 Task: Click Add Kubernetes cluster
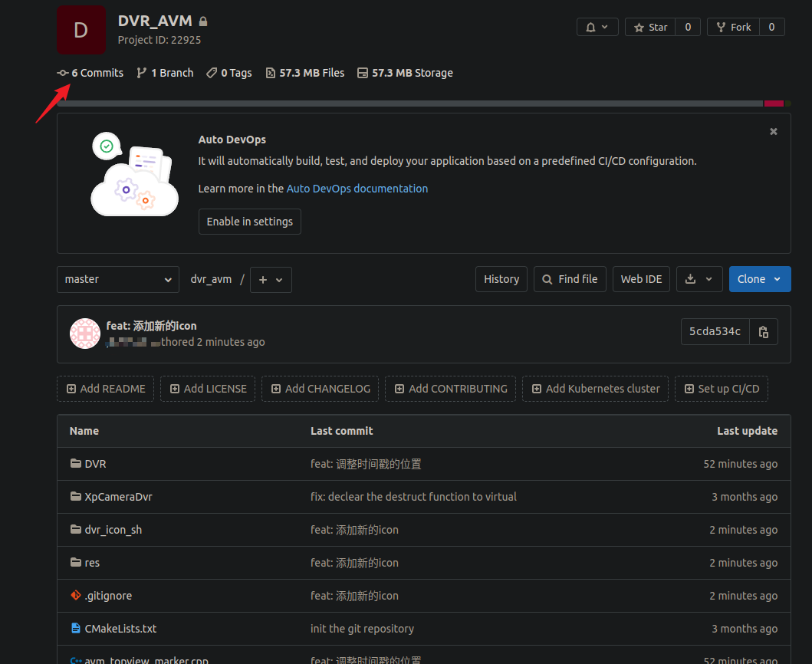pos(595,389)
